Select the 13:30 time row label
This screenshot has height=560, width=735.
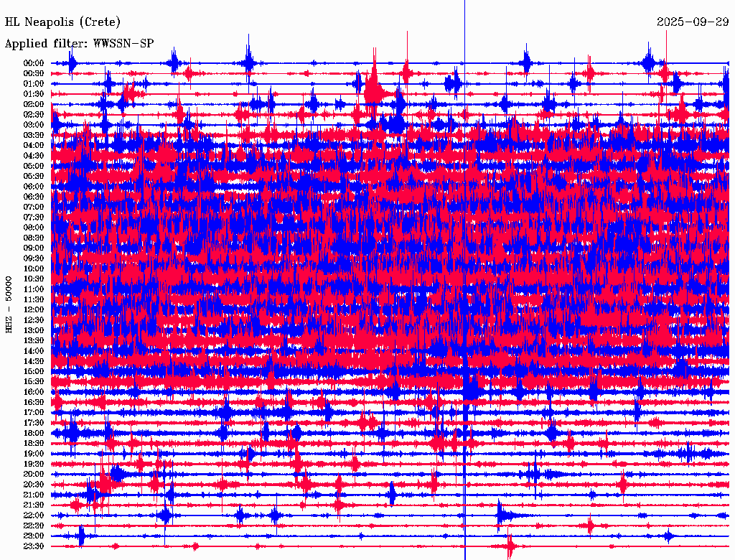(x=34, y=341)
